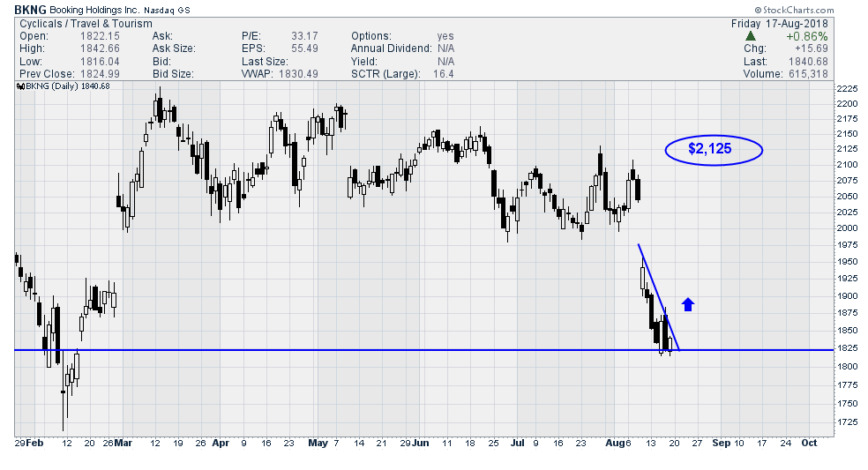Screen dimensions: 868x470
Task: Click the Last Size label
Action: click(265, 62)
